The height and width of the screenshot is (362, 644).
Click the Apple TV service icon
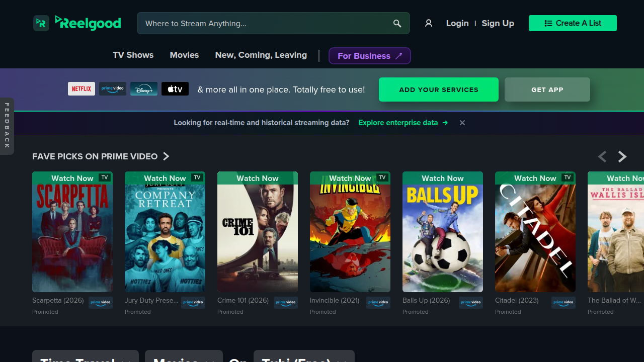pos(175,89)
